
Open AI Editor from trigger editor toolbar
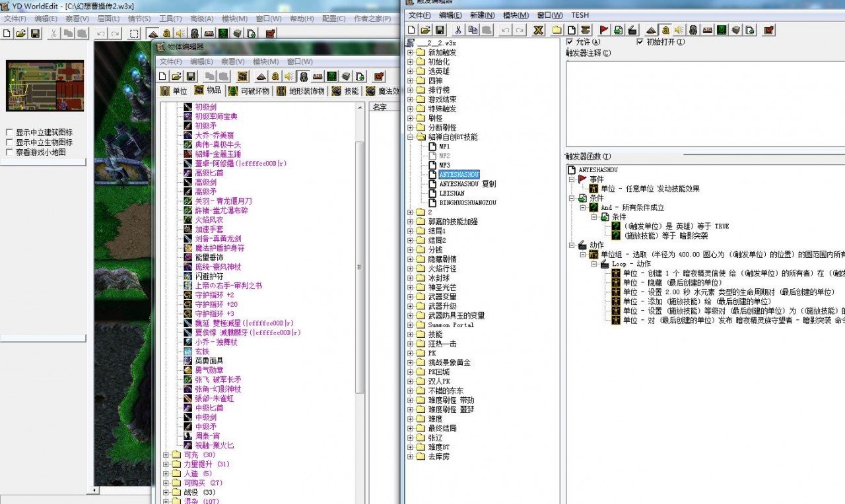[722, 30]
